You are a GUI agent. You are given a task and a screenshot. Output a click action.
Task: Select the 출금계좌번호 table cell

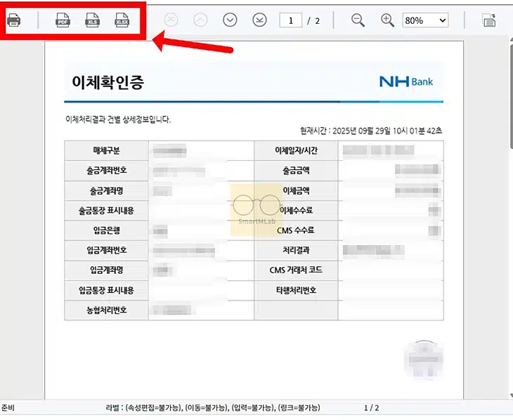coord(106,171)
